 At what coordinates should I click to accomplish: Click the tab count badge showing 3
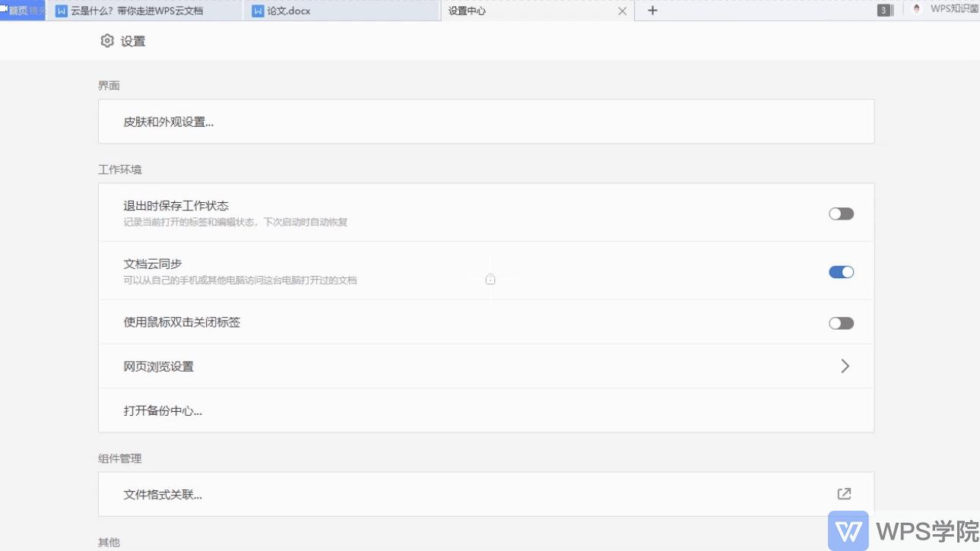[884, 11]
